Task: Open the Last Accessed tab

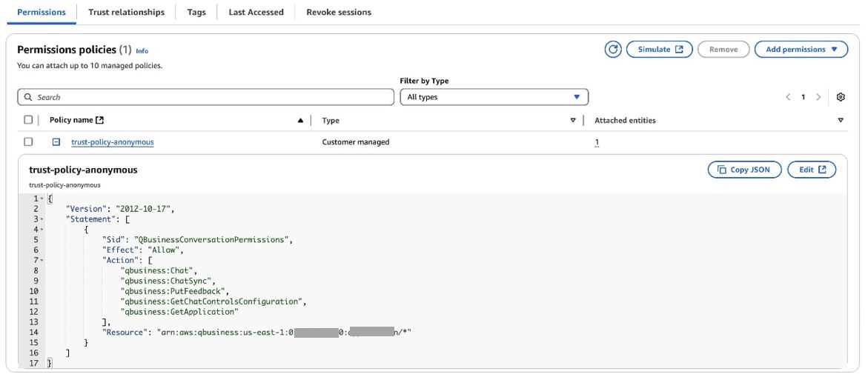Action: coord(256,12)
